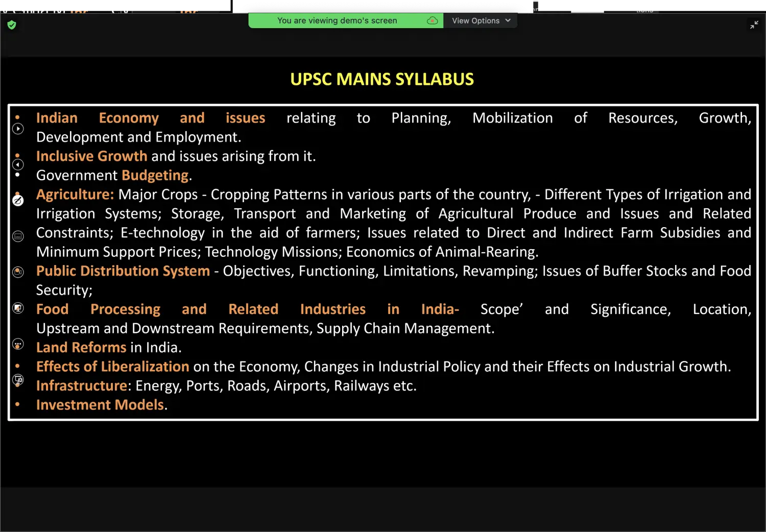The height and width of the screenshot is (532, 766).
Task: Click the words "Issues of Buffer Stocks"
Action: 615,271
